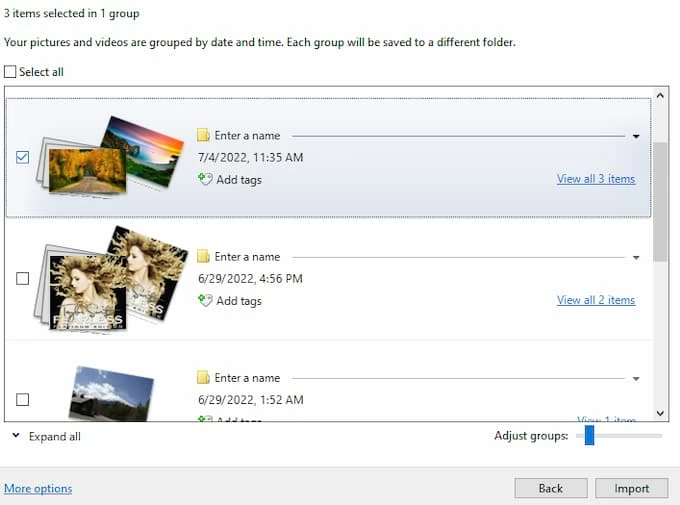Screen dimensions: 680x505
Task: Enable the Select all checkbox
Action: click(x=11, y=72)
